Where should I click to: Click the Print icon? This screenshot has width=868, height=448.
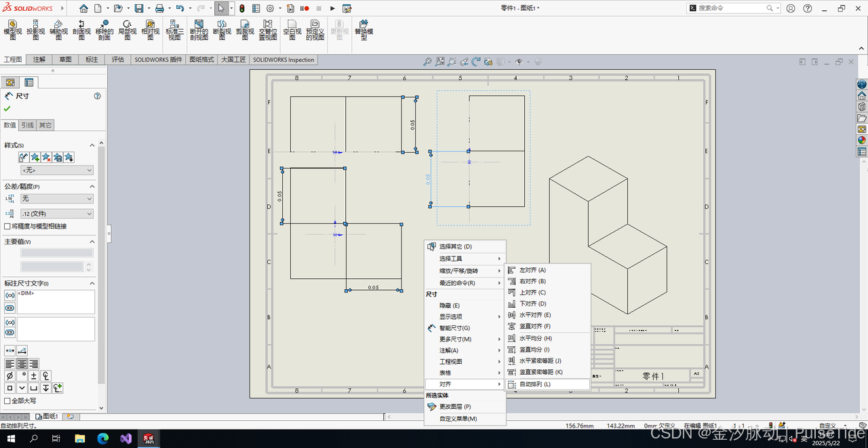coord(159,8)
